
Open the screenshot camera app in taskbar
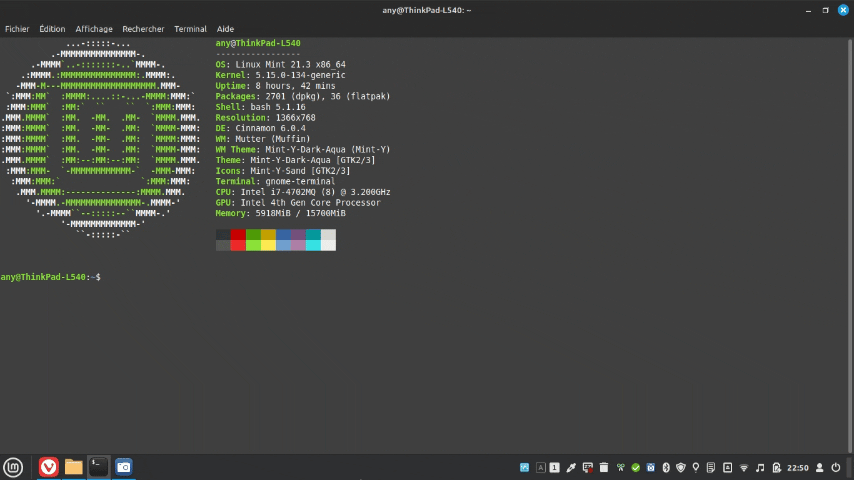pyautogui.click(x=124, y=467)
